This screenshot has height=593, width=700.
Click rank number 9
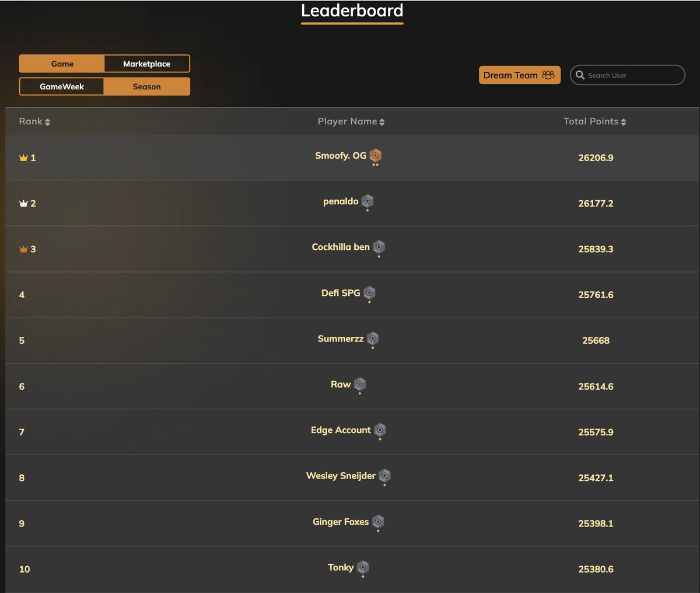click(22, 524)
